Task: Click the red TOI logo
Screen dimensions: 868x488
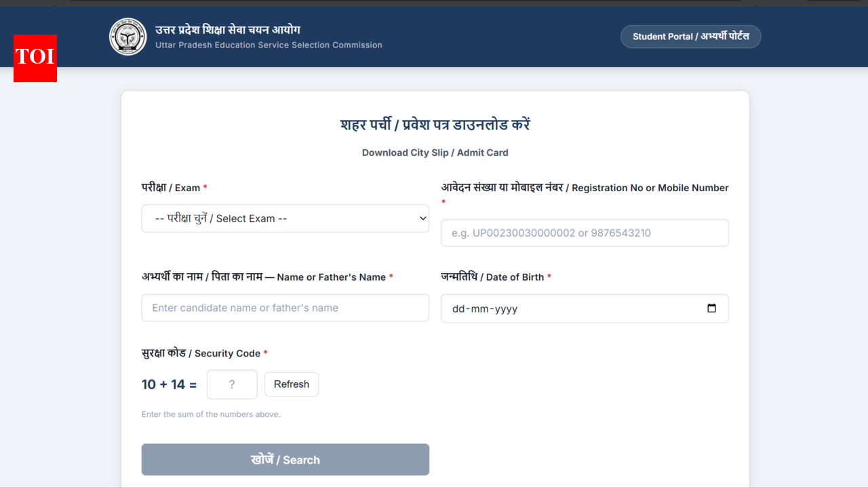Action: coord(35,59)
